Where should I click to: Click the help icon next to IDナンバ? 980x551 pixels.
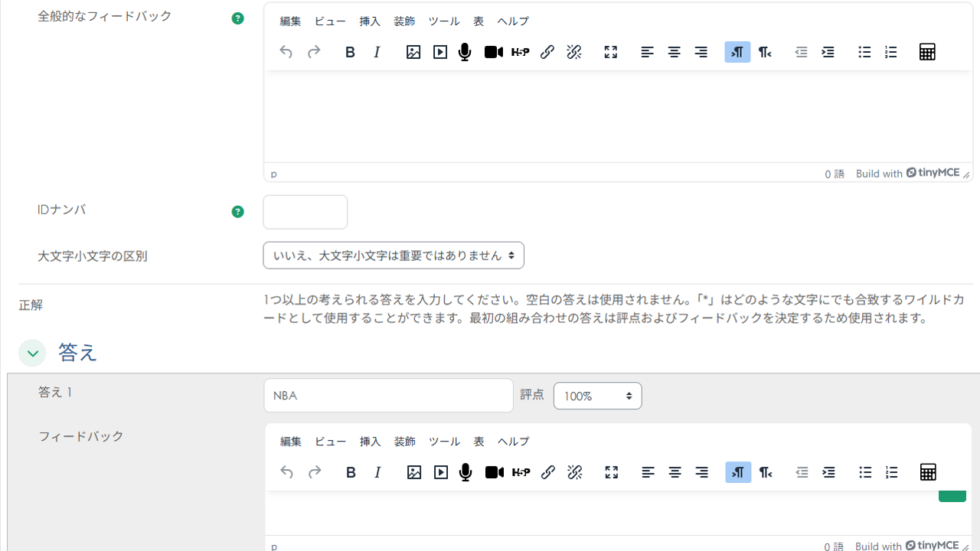click(237, 211)
